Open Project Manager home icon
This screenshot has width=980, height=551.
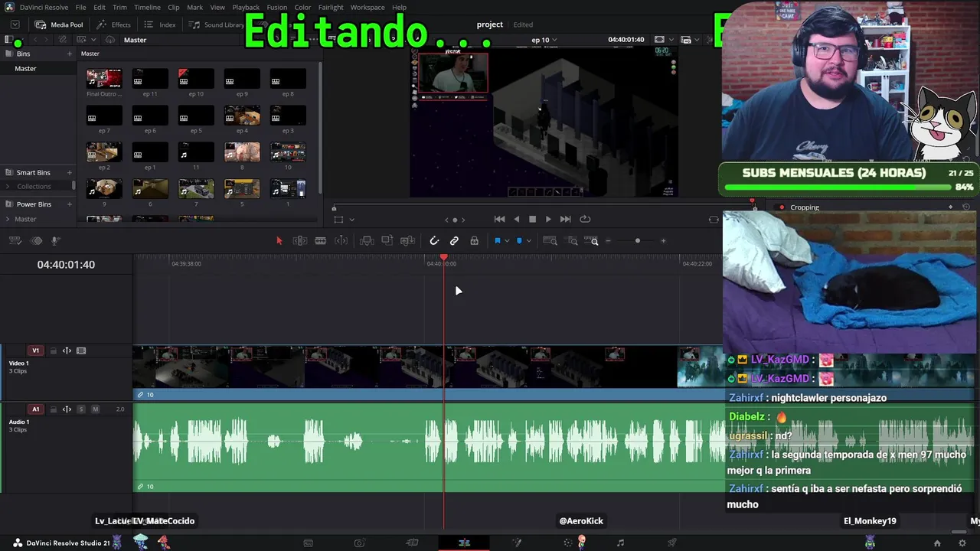(936, 543)
